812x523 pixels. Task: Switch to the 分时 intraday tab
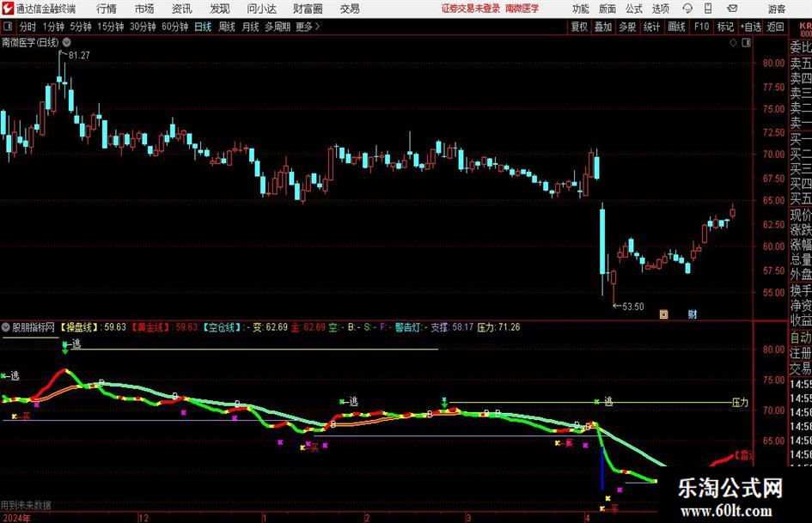click(x=28, y=27)
